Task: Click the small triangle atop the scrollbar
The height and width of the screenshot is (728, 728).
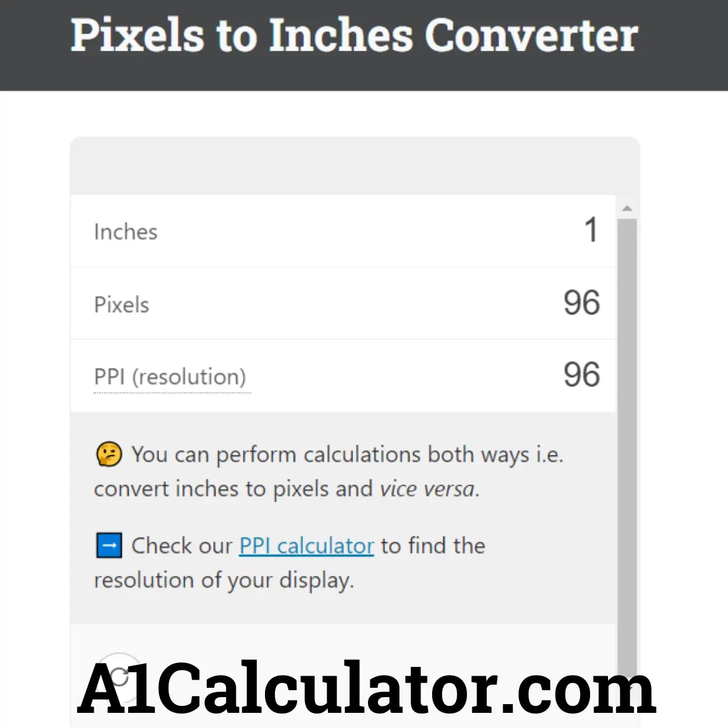Action: pos(627,207)
